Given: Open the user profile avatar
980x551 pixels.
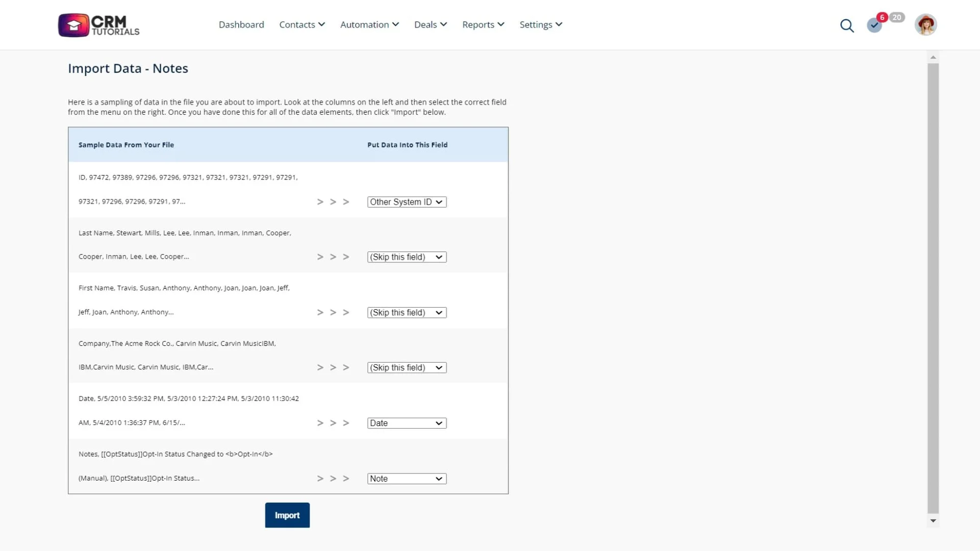Looking at the screenshot, I should click(925, 24).
